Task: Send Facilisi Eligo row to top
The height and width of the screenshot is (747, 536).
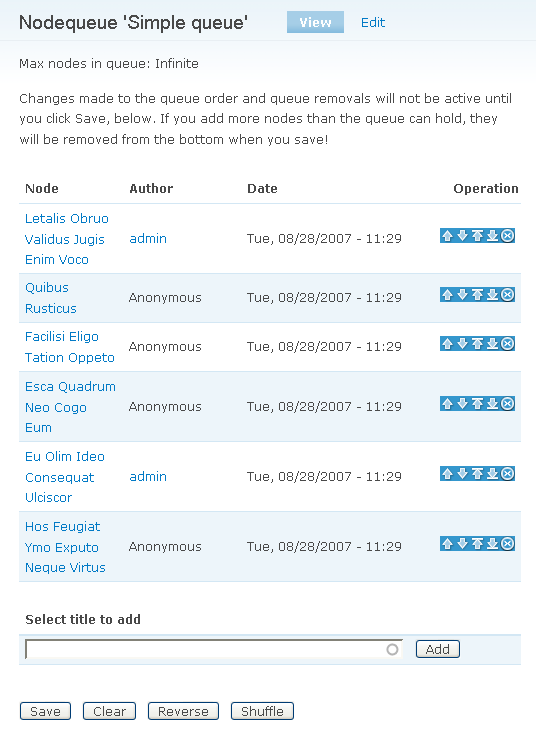Action: pos(477,343)
